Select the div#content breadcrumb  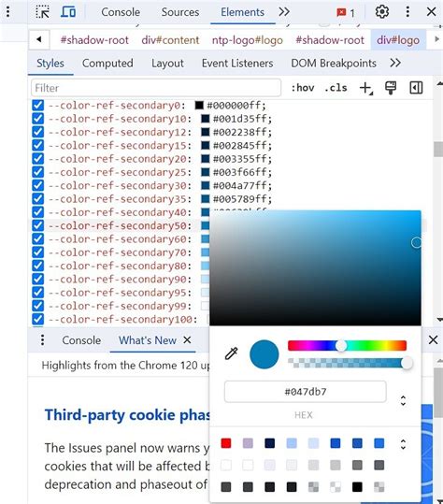[170, 40]
